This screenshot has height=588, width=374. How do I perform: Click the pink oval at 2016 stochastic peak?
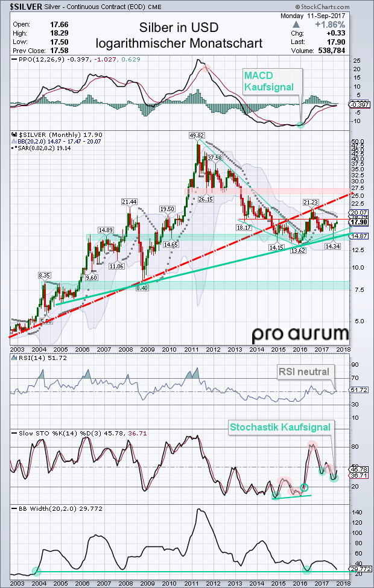(312, 445)
